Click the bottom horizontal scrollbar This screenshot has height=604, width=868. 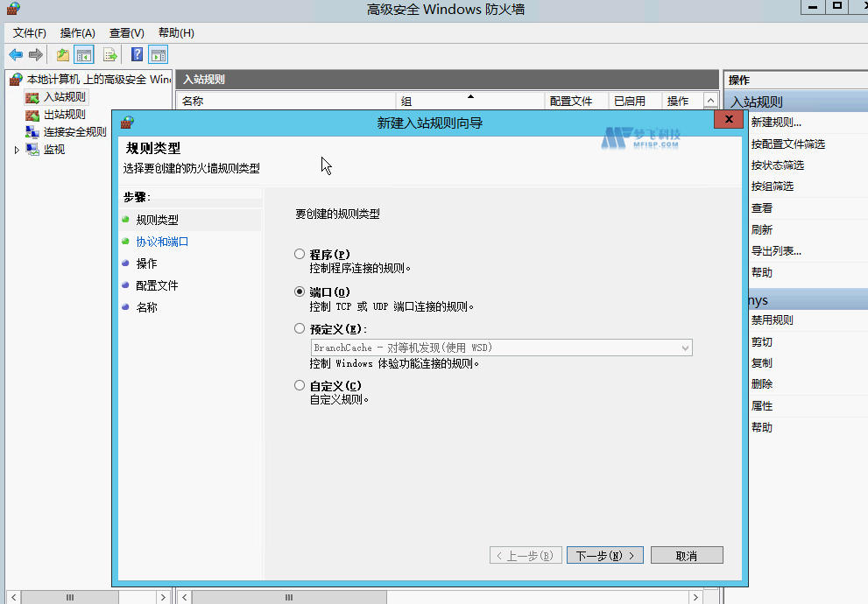[x=289, y=596]
